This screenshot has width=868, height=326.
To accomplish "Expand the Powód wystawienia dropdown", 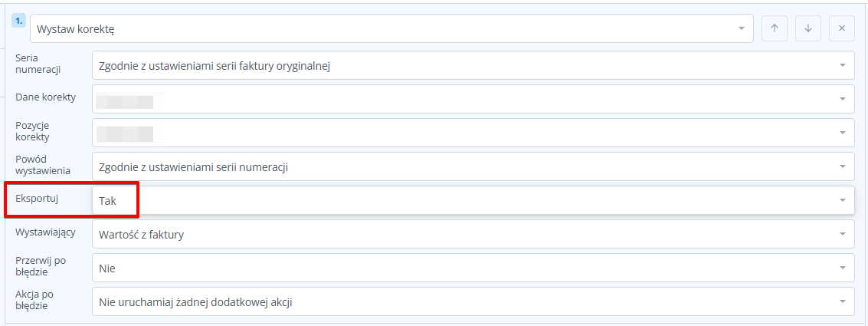I will pyautogui.click(x=473, y=166).
